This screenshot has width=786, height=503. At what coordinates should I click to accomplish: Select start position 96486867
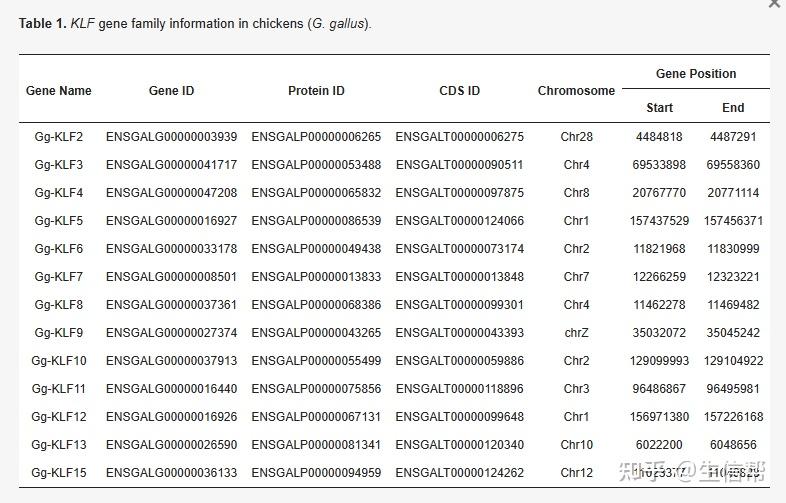[x=659, y=389]
